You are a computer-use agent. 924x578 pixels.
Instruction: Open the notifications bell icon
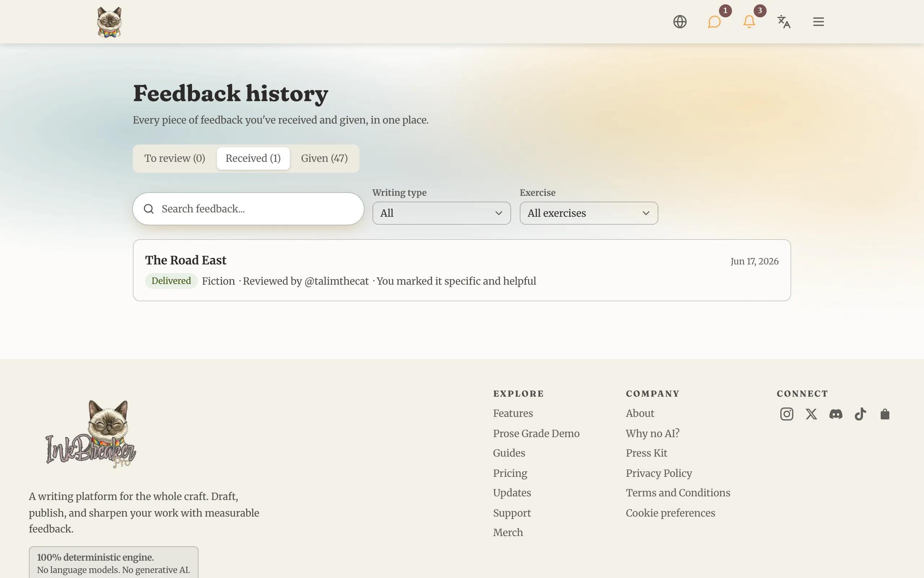point(749,22)
